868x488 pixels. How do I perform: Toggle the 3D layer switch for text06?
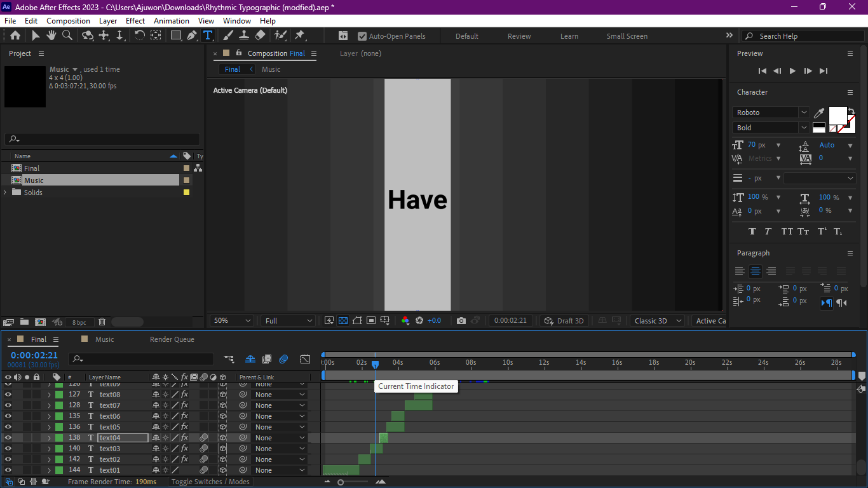223,416
